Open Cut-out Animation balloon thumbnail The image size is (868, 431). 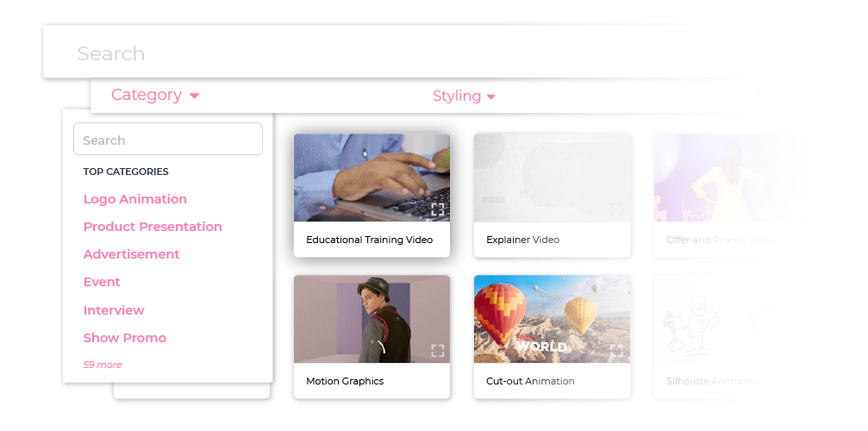tap(552, 319)
